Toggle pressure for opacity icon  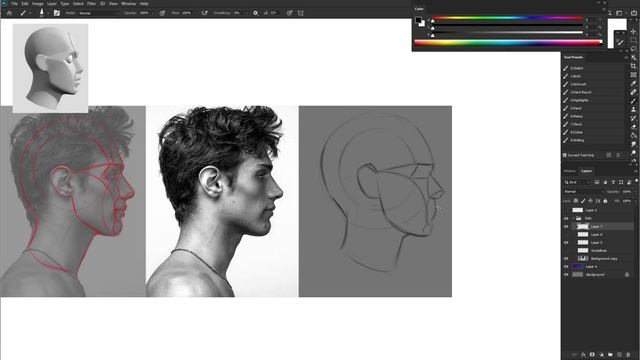(x=162, y=13)
